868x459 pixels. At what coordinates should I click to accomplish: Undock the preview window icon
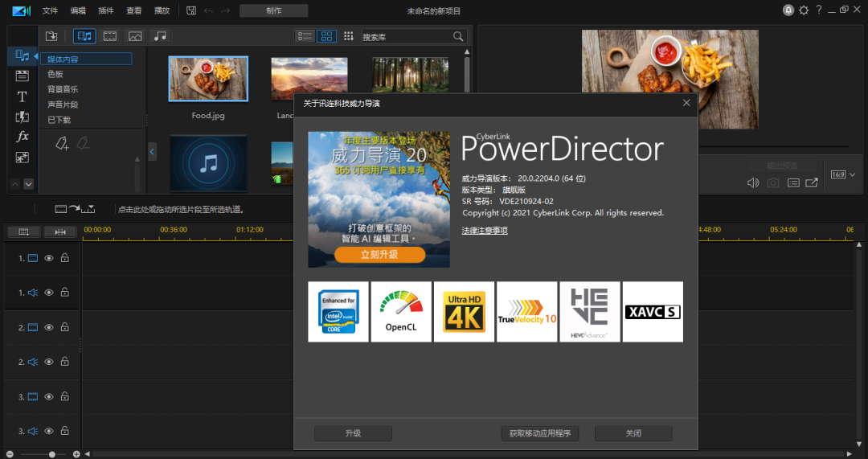click(x=812, y=182)
